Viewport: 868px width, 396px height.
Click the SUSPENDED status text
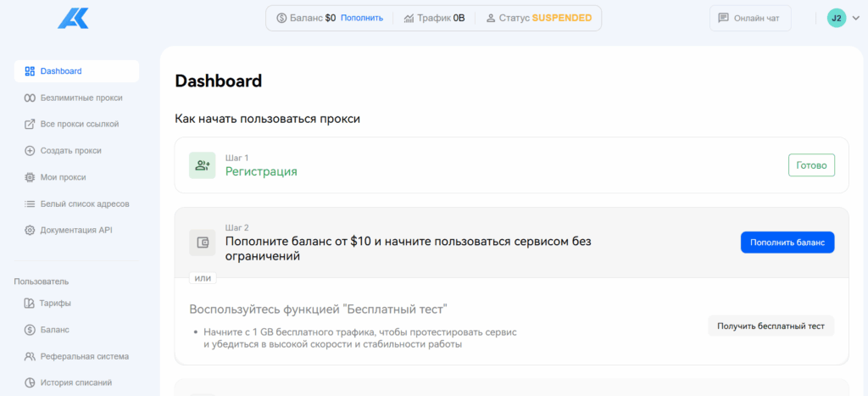562,18
